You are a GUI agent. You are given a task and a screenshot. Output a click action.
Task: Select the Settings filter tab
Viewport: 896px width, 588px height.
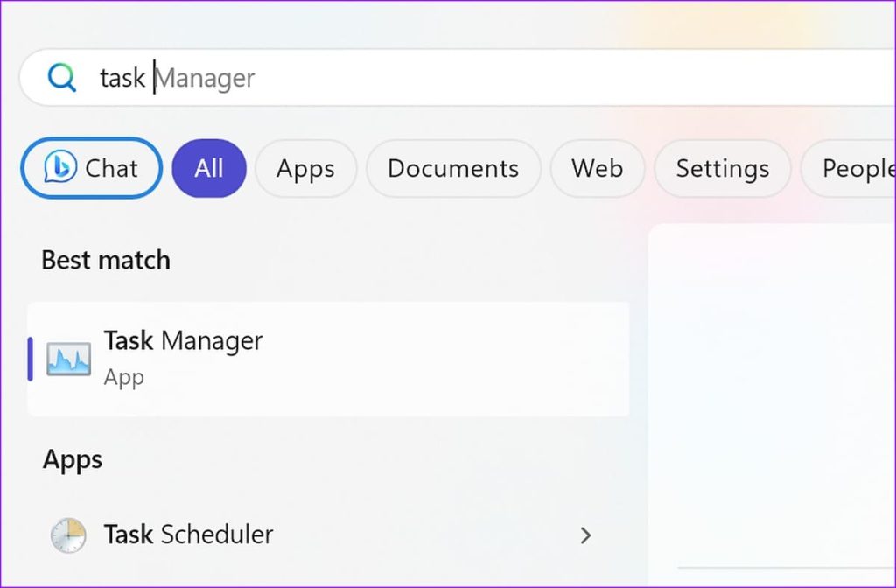click(x=722, y=168)
